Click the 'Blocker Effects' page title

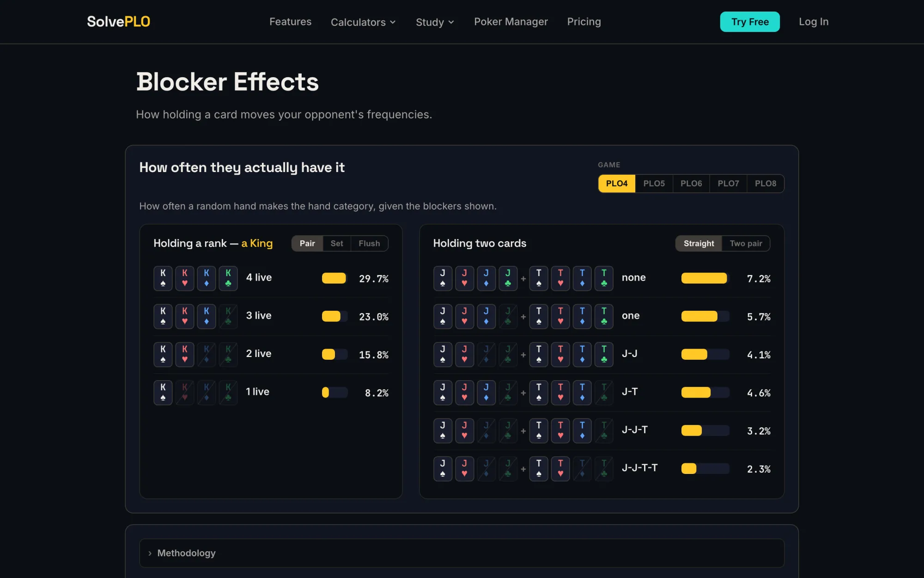coord(227,82)
